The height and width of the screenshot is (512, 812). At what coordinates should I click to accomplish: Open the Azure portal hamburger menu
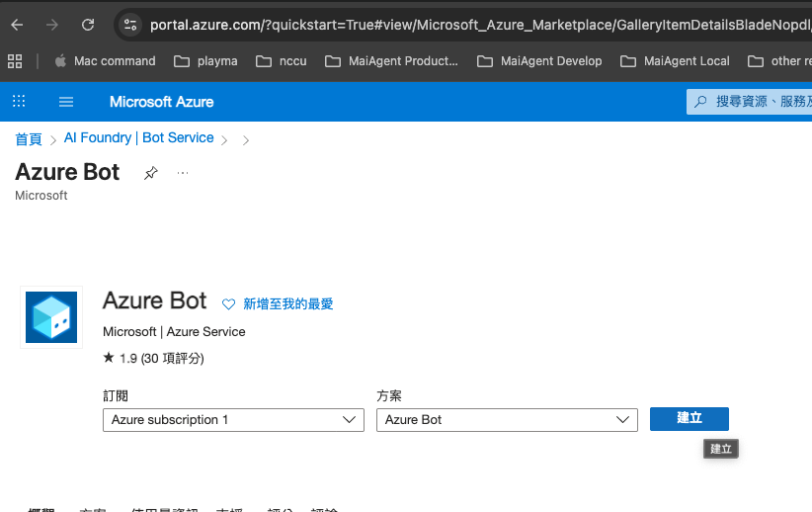[x=66, y=102]
